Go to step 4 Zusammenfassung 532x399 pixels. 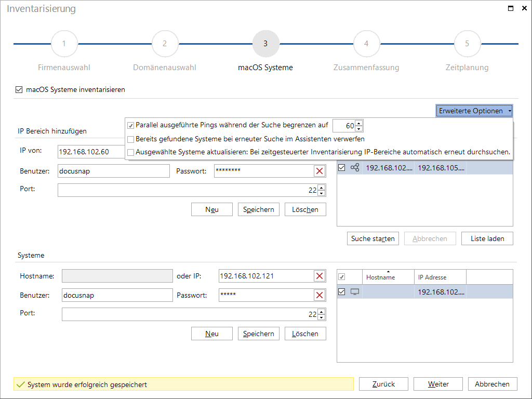tap(366, 44)
